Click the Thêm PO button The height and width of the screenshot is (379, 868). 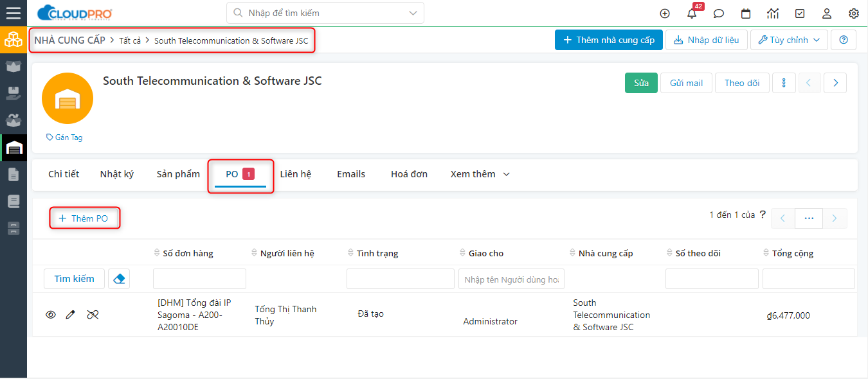[84, 218]
